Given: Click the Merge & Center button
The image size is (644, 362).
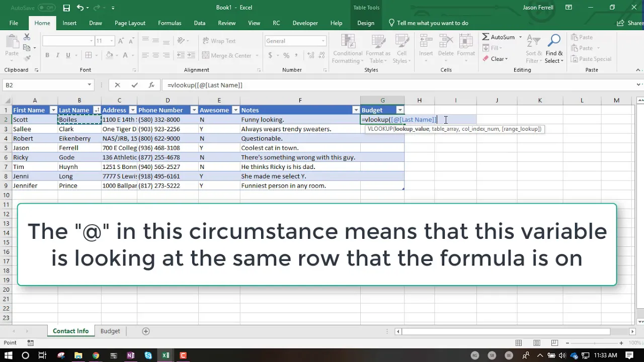Looking at the screenshot, I should [x=231, y=55].
